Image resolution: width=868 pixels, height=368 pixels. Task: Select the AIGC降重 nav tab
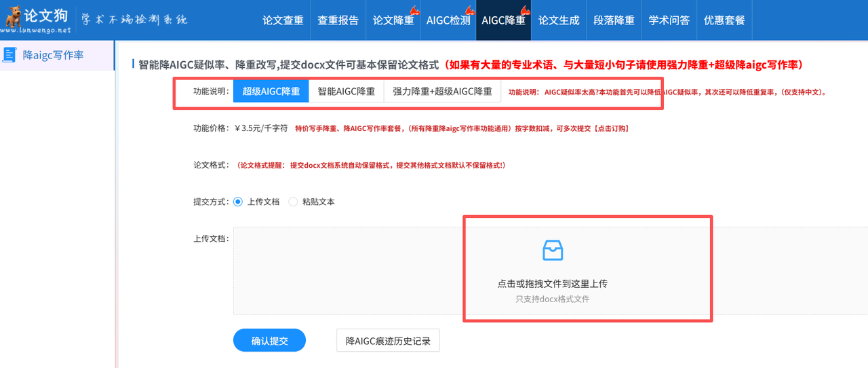tap(503, 20)
